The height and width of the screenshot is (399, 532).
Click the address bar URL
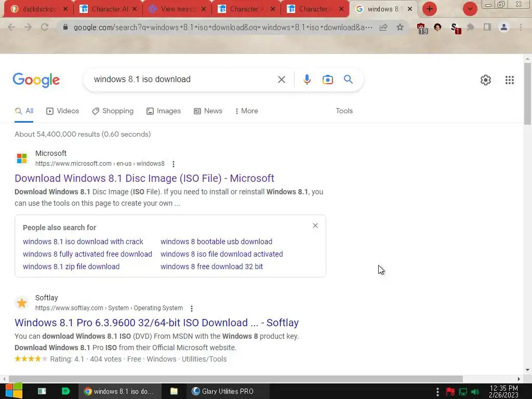(x=223, y=27)
